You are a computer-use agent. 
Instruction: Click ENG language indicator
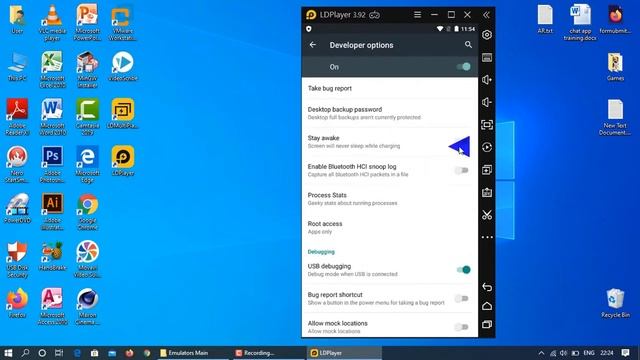coord(589,353)
